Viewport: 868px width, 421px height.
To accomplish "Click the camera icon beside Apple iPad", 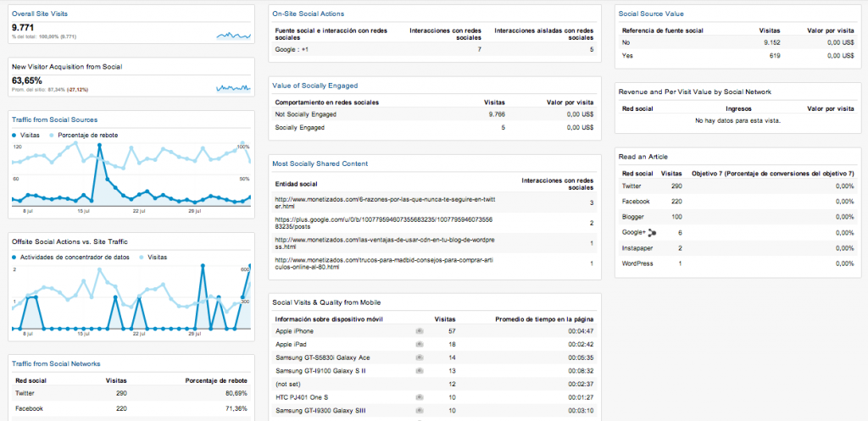I will tap(420, 345).
